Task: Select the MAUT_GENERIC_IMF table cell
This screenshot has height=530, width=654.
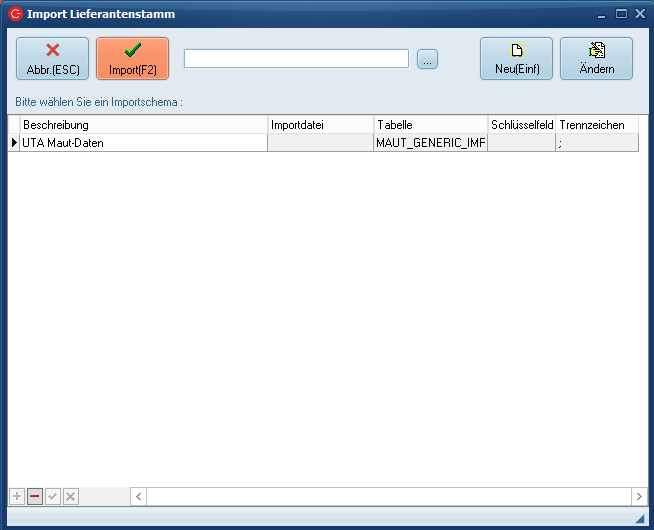Action: coord(430,143)
